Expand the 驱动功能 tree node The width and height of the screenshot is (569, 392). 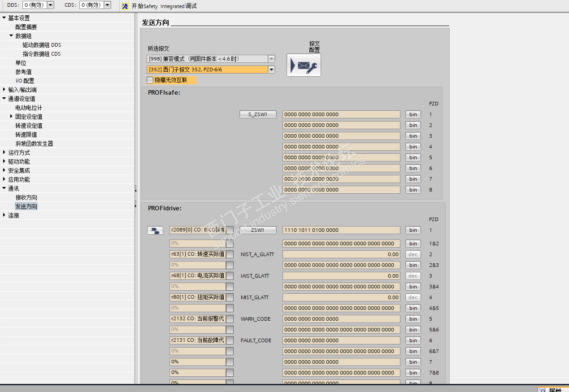[x=4, y=161]
